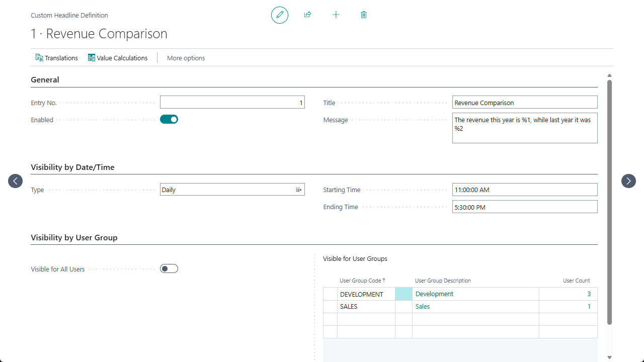The width and height of the screenshot is (644, 362).
Task: Open the Development user group link
Action: 434,294
